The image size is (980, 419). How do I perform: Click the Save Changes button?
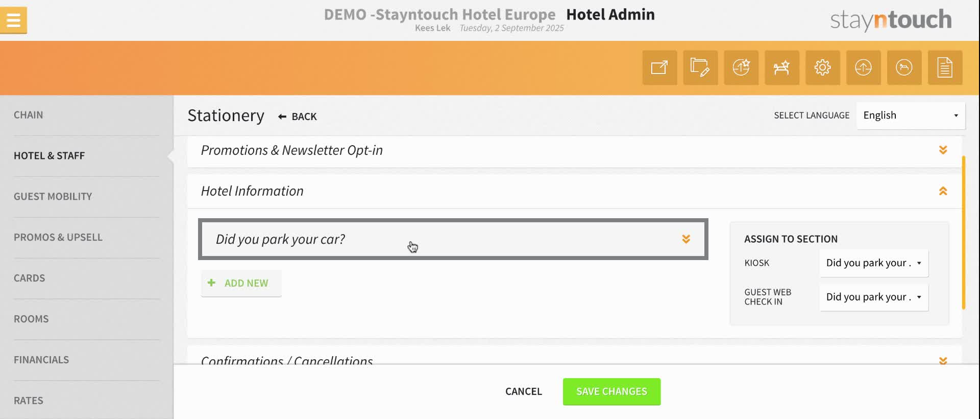click(x=611, y=391)
